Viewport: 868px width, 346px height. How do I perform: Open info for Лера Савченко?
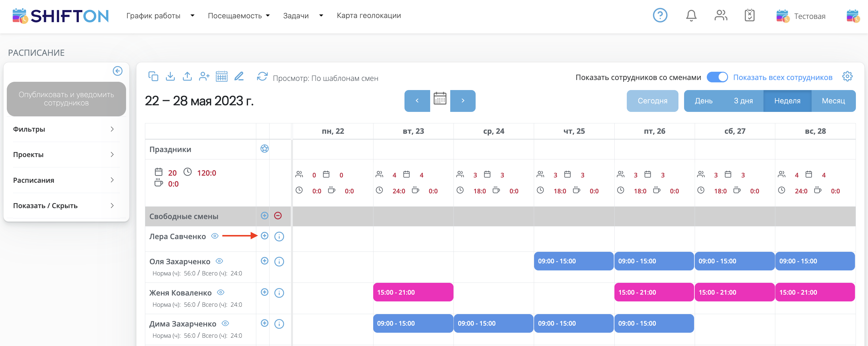(x=279, y=236)
